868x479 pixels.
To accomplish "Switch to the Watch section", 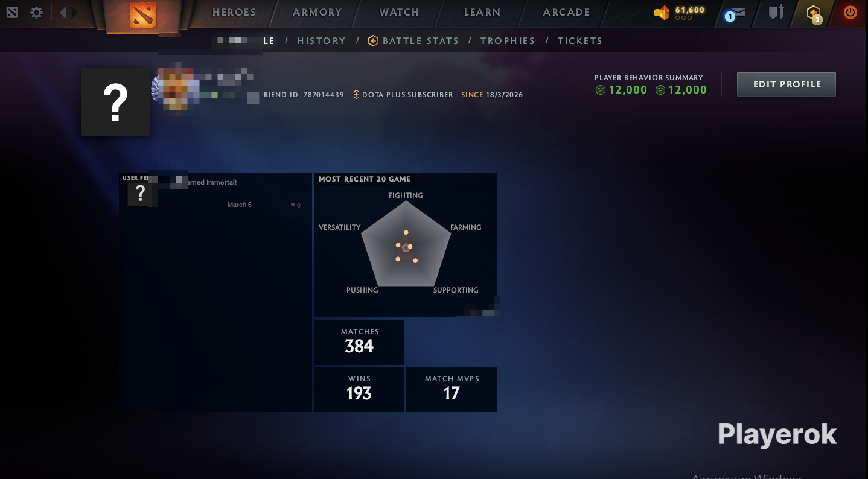I will coord(399,12).
